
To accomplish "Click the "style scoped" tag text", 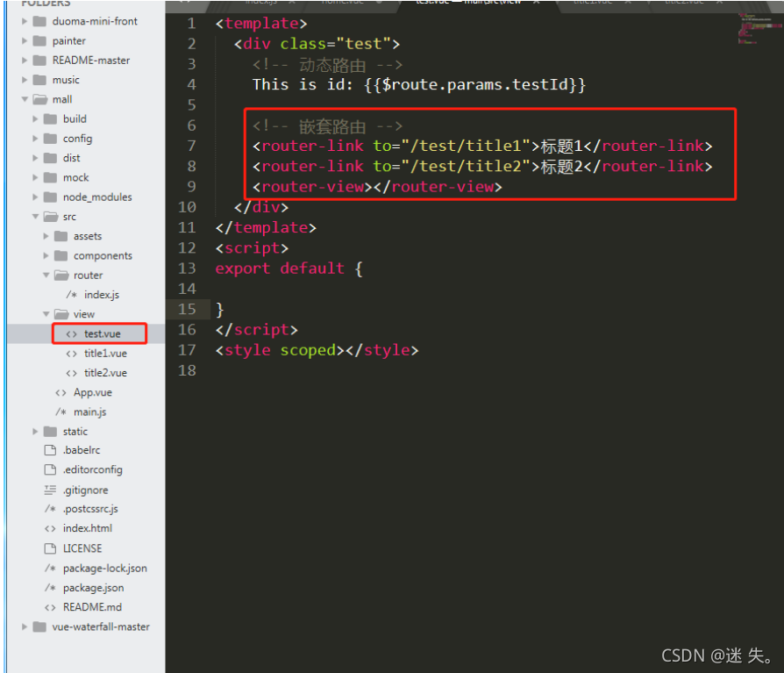I will [280, 350].
